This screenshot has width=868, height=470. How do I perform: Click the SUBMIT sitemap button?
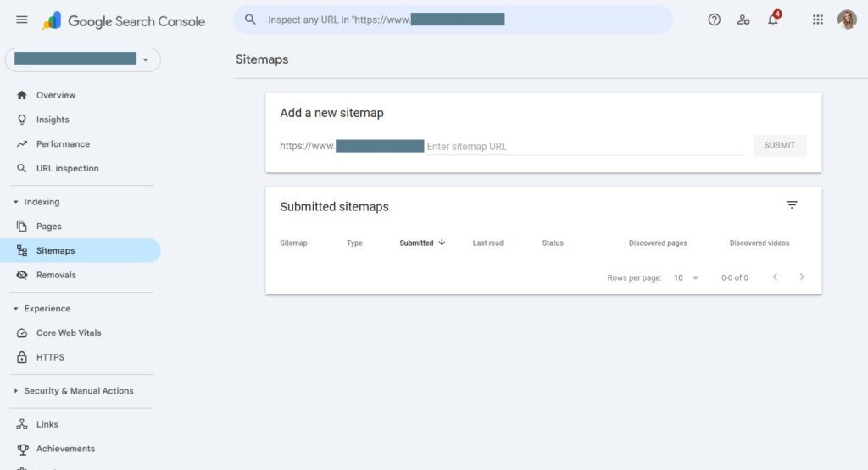[x=780, y=145]
